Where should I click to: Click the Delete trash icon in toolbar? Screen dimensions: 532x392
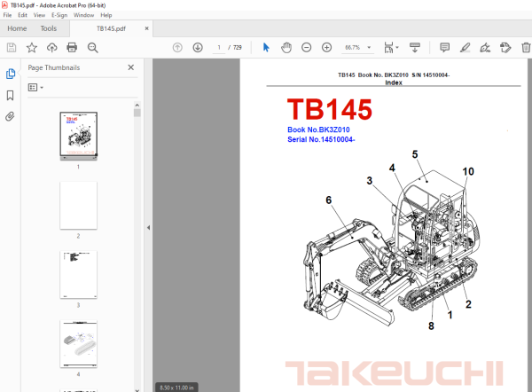526,48
